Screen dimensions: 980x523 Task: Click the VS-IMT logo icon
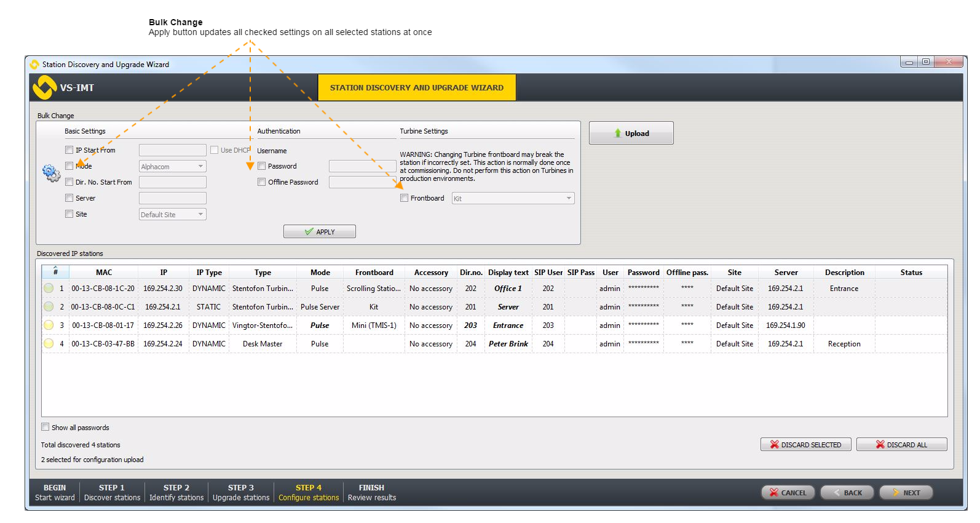[44, 87]
